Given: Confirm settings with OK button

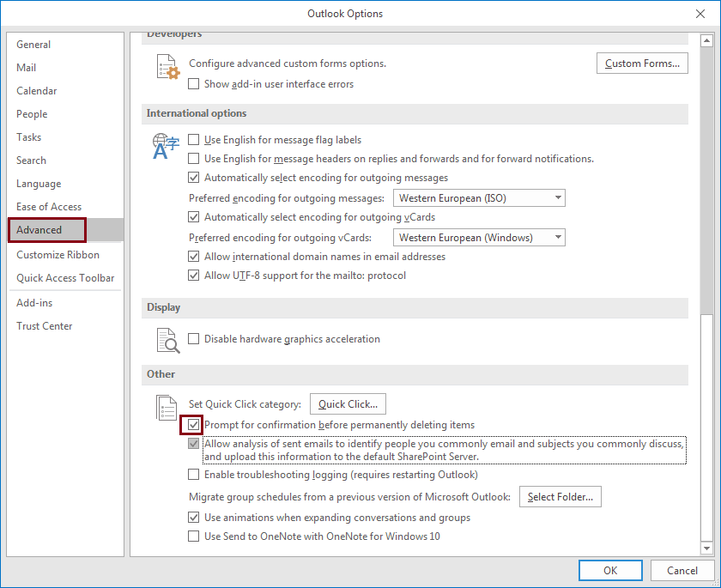Looking at the screenshot, I should coord(610,571).
